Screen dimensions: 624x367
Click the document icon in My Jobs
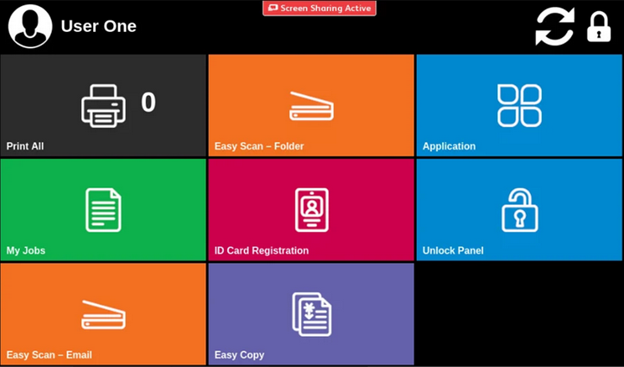103,210
